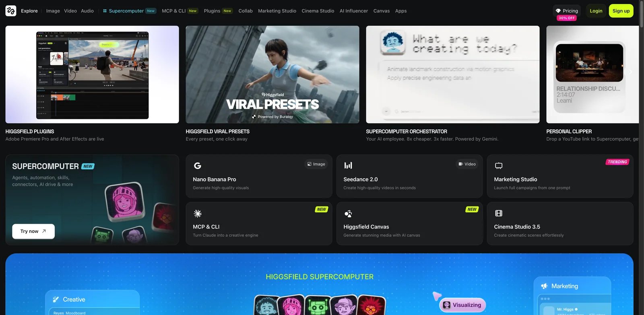Viewport: 644px width, 315px height.
Task: Click the TRENDING badge on Marketing Studio
Action: pyautogui.click(x=617, y=162)
